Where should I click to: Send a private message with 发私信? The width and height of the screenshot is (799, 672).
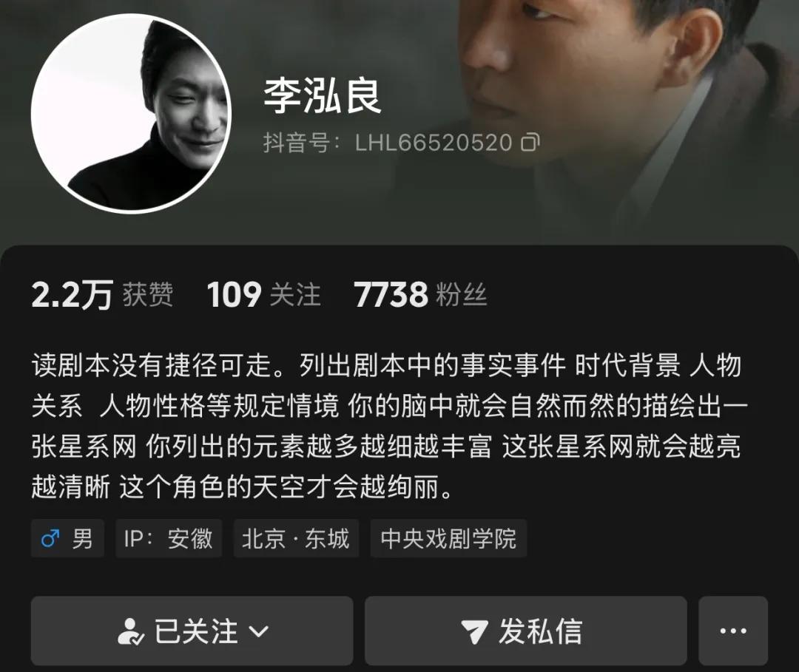point(526,631)
